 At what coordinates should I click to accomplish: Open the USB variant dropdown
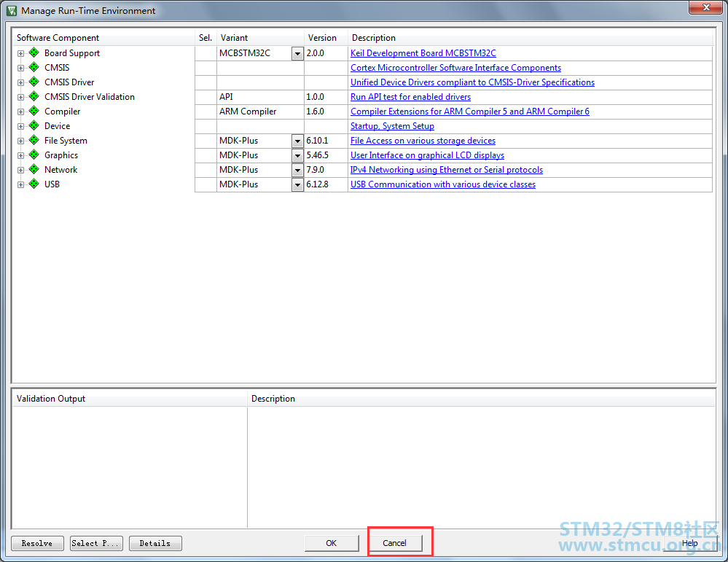coord(297,185)
